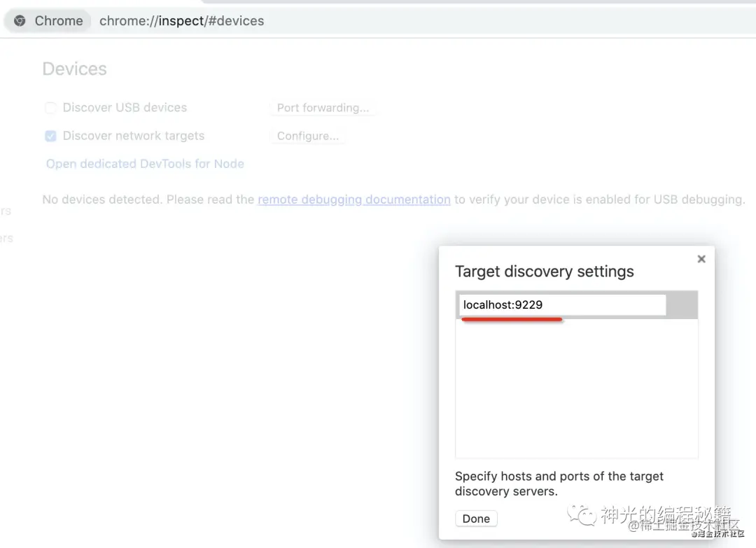Open dedicated DevTools for Node link
The image size is (756, 548).
145,164
